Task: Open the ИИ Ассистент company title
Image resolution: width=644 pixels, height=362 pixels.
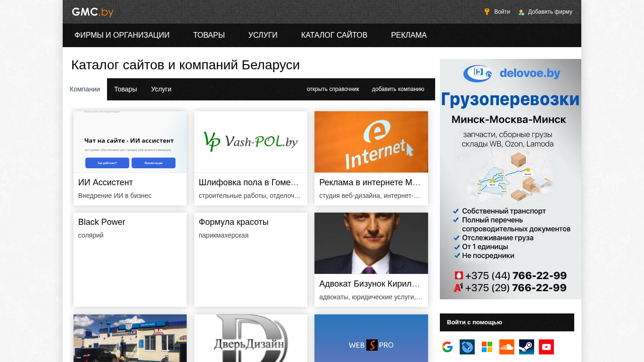Action: (106, 182)
